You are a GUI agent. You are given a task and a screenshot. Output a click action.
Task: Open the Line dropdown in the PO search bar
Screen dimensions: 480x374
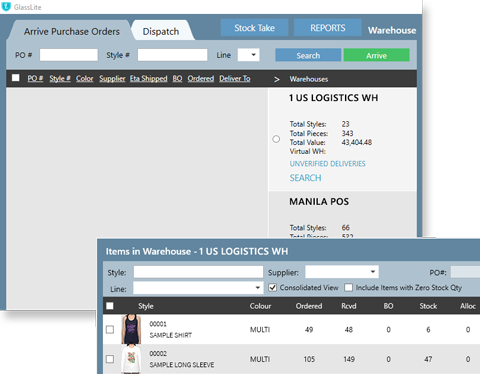coord(248,55)
